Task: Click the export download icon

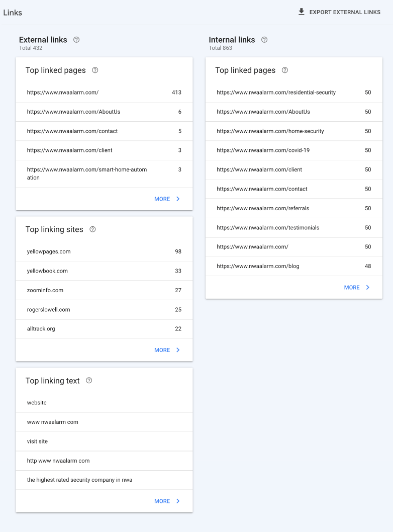Action: tap(302, 12)
